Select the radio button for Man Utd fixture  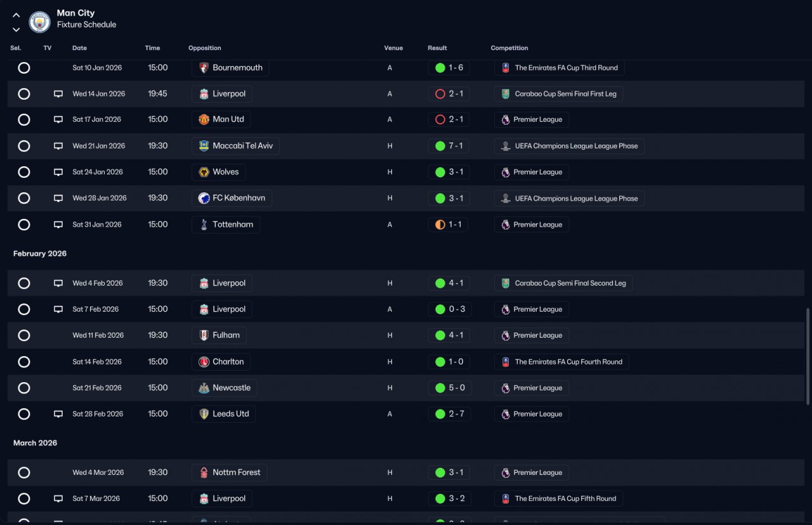click(x=24, y=119)
